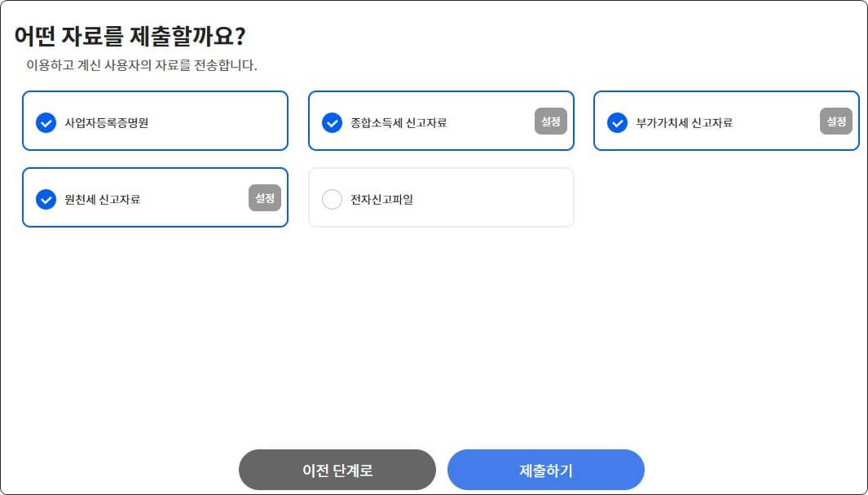Viewport: 868px width, 495px height.
Task: Click the 제출하기 submit button
Action: point(548,470)
